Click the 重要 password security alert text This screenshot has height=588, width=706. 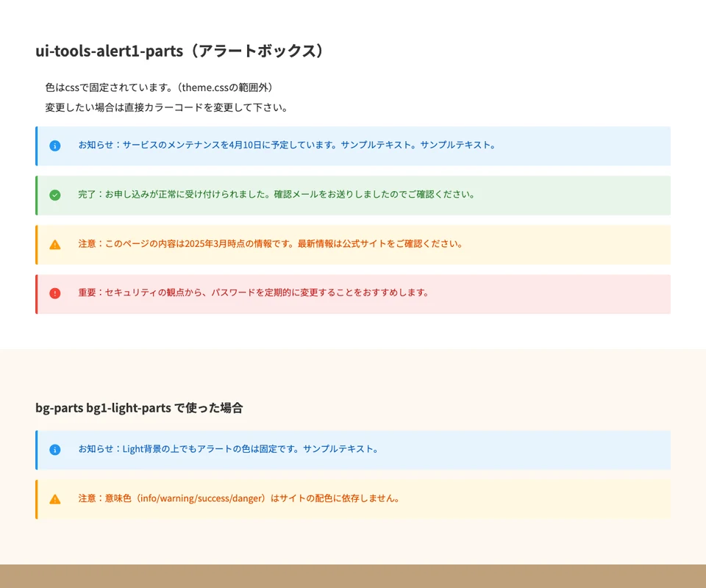pos(253,293)
